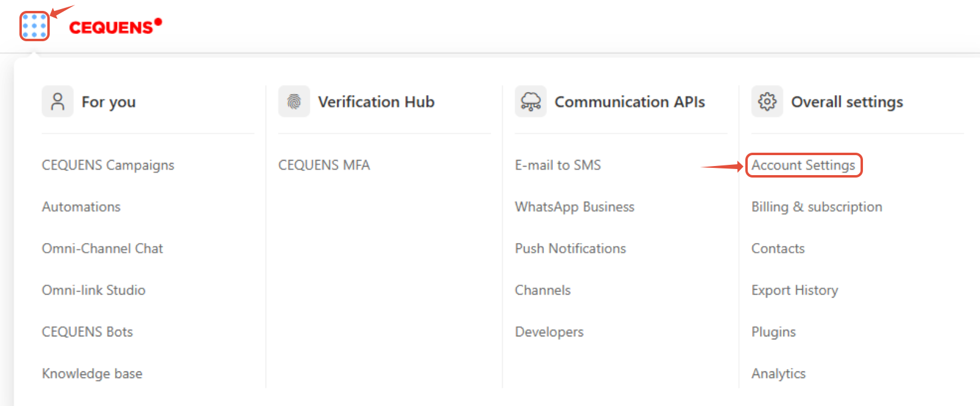
Task: Open CEQUENS Campaigns
Action: [x=108, y=165]
